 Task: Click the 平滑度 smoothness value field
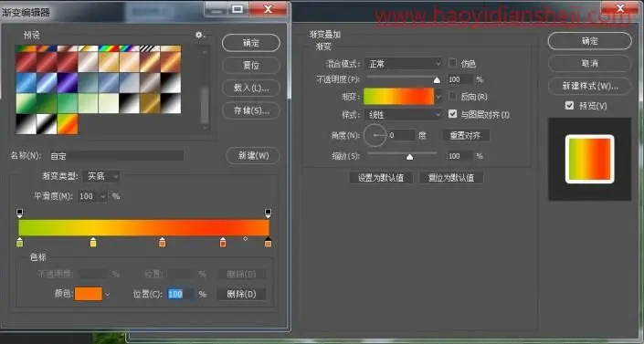pos(88,196)
